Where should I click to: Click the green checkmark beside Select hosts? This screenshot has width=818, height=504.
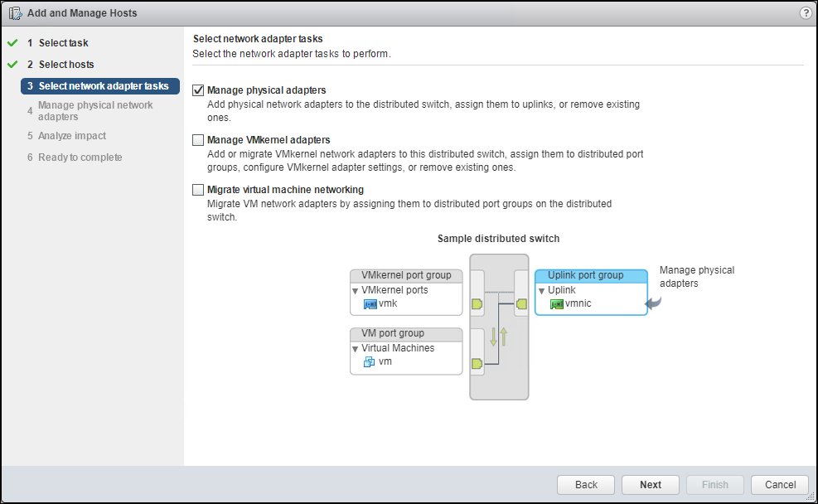(x=11, y=64)
